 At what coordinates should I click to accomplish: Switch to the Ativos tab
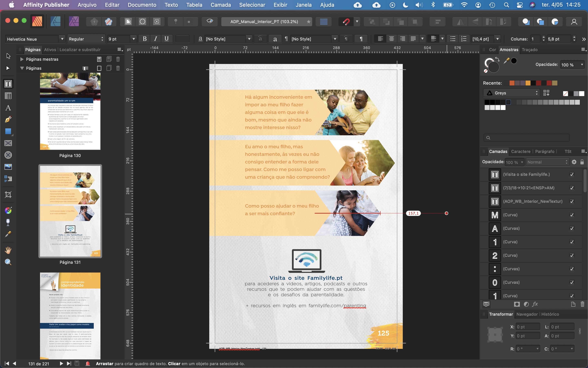pyautogui.click(x=50, y=50)
